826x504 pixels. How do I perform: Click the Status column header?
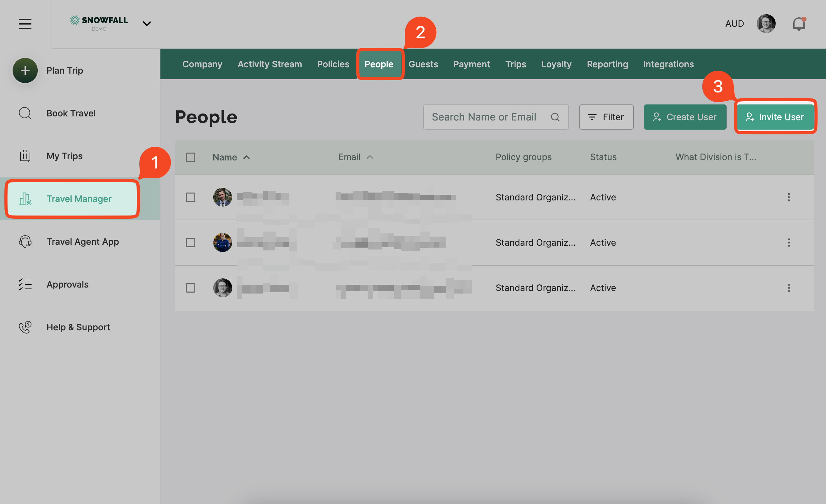[x=603, y=157]
